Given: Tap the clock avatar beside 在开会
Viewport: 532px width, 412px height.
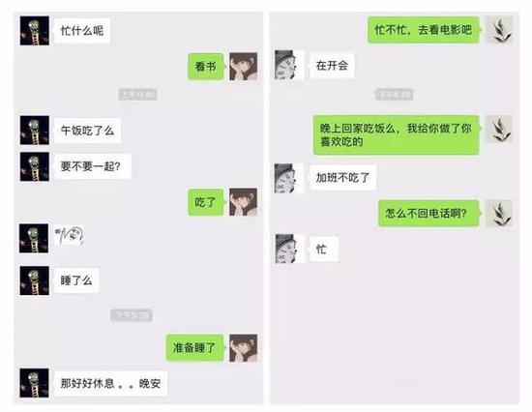Looking at the screenshot, I should [289, 65].
